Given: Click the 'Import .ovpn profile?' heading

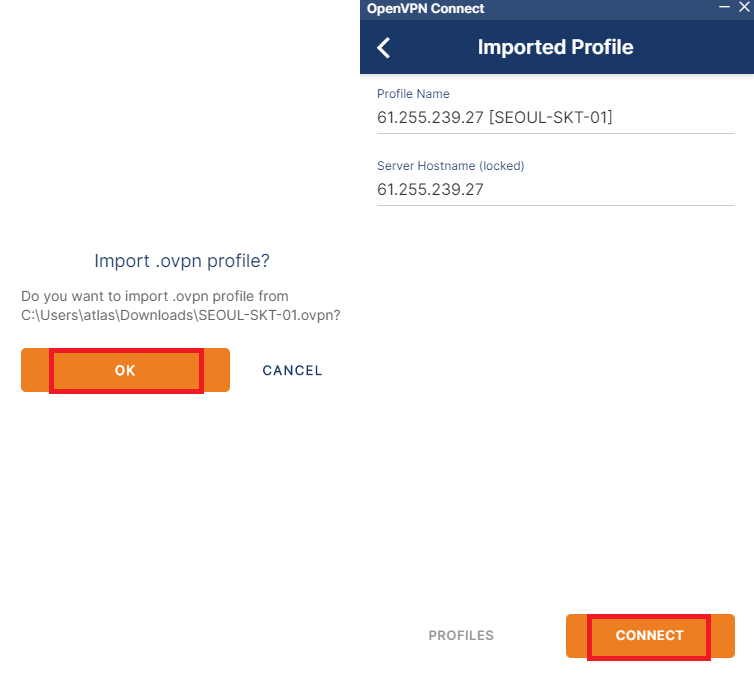Looking at the screenshot, I should (182, 261).
